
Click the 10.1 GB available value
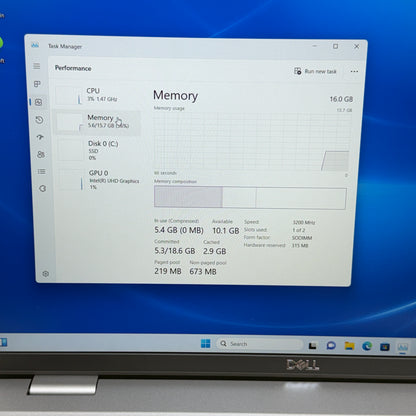click(x=226, y=230)
